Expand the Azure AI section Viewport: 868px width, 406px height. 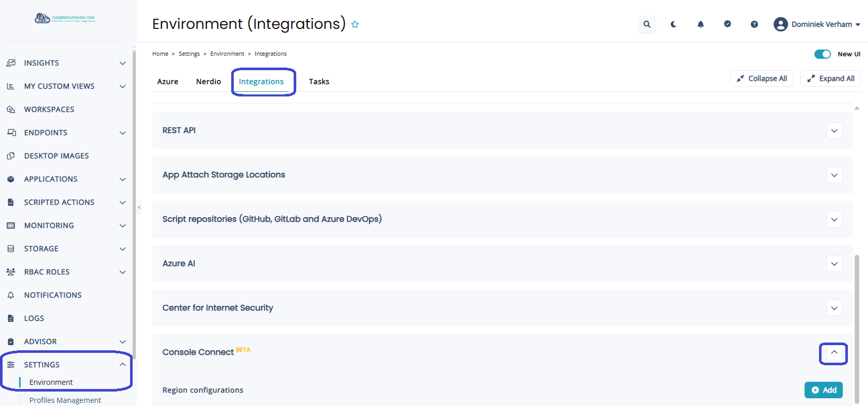point(834,264)
